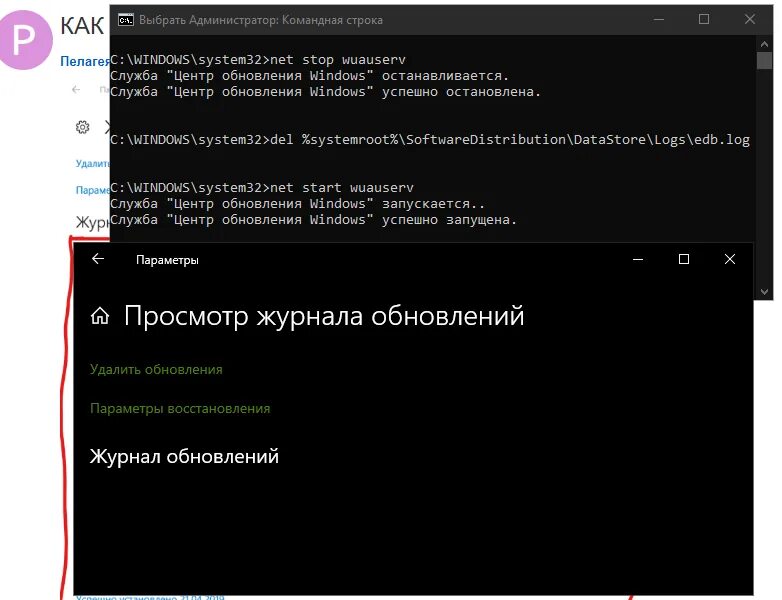Close the Command Prompt window
The height and width of the screenshot is (600, 782).
(x=750, y=19)
